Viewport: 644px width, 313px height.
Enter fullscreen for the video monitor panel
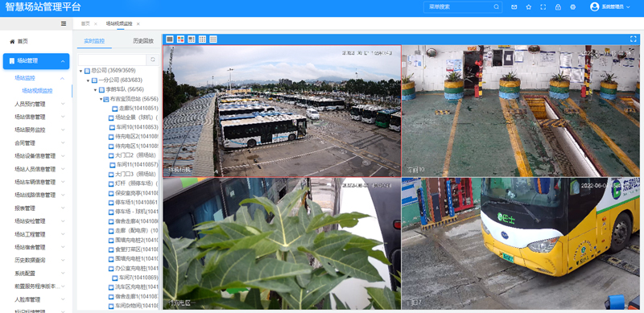coord(633,39)
